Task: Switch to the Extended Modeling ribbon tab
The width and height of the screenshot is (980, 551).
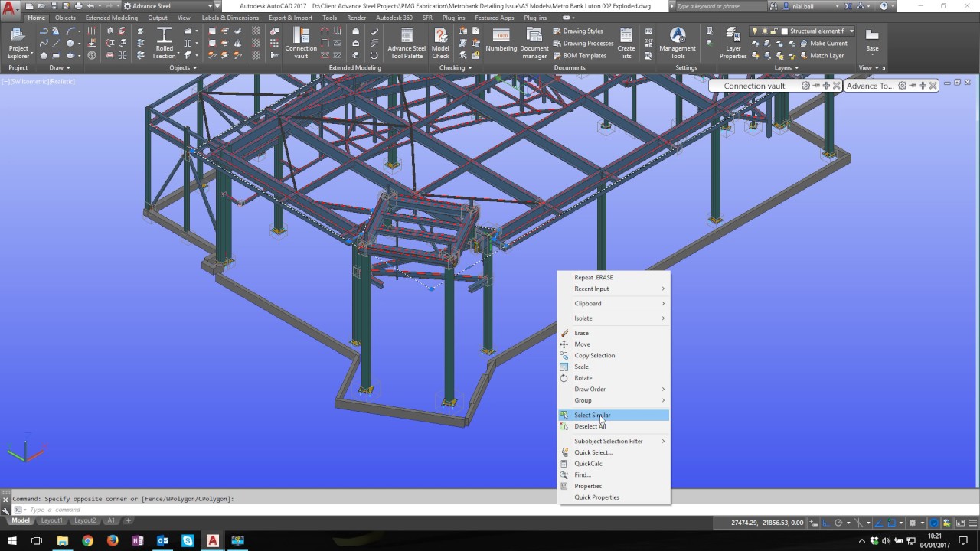Action: 112,18
